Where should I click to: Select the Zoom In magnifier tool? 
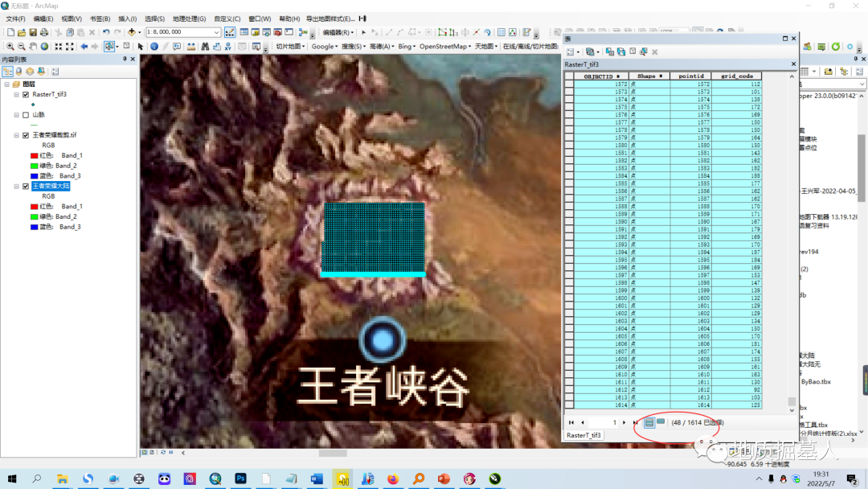coord(10,47)
